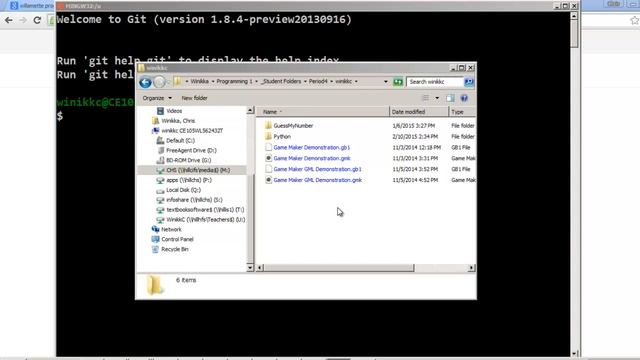Click the Programming 1 breadcrumb segment
The image size is (640, 360).
tap(234, 82)
